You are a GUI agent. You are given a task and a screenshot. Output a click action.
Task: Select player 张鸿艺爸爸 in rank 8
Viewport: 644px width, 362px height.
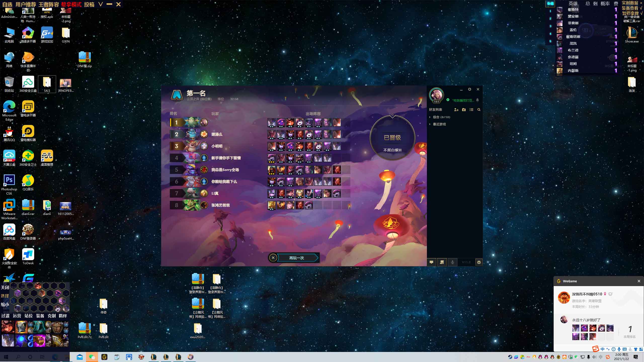(220, 205)
